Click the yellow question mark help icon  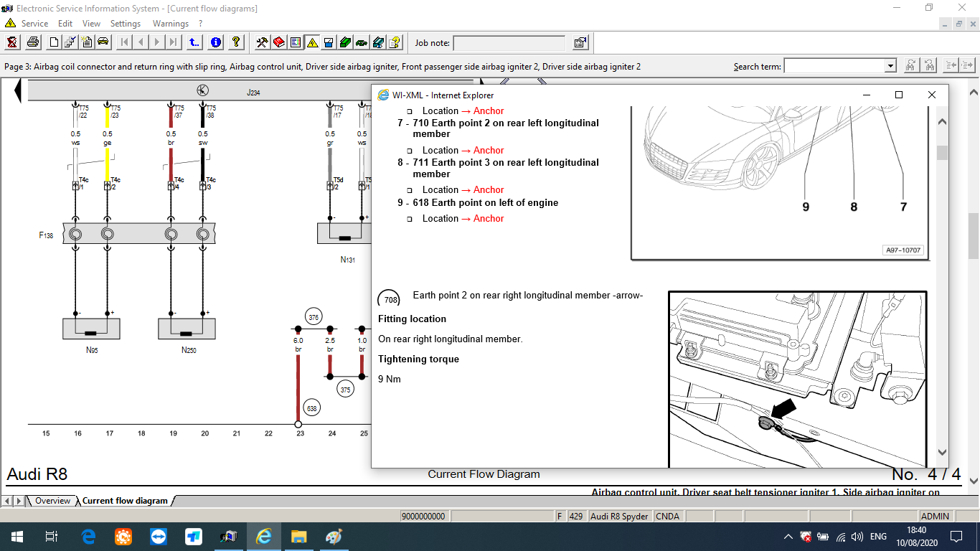tap(236, 42)
